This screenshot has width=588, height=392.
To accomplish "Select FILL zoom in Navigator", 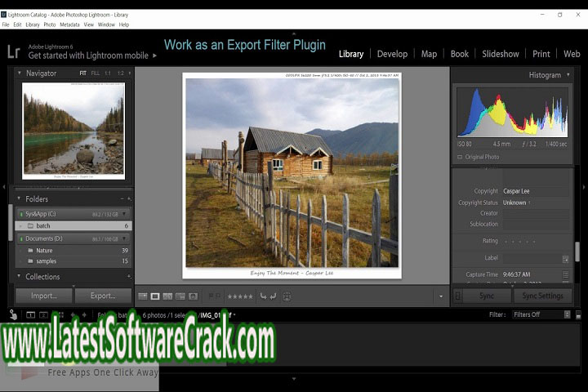I will coord(96,73).
